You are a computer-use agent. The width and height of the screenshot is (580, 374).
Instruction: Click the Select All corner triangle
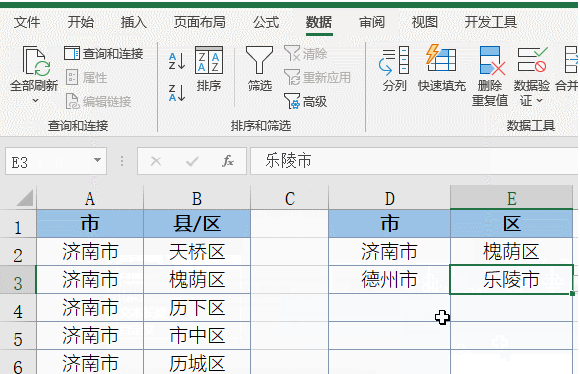point(25,198)
